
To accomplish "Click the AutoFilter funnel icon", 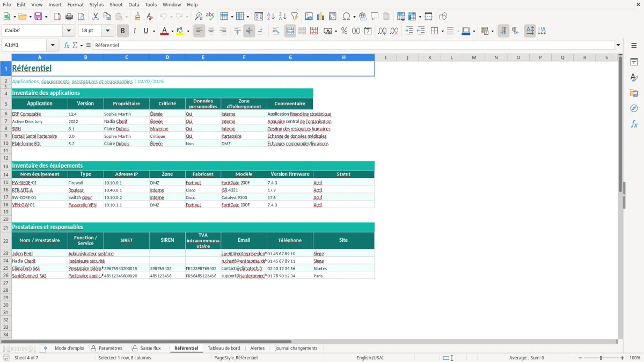I will (294, 17).
